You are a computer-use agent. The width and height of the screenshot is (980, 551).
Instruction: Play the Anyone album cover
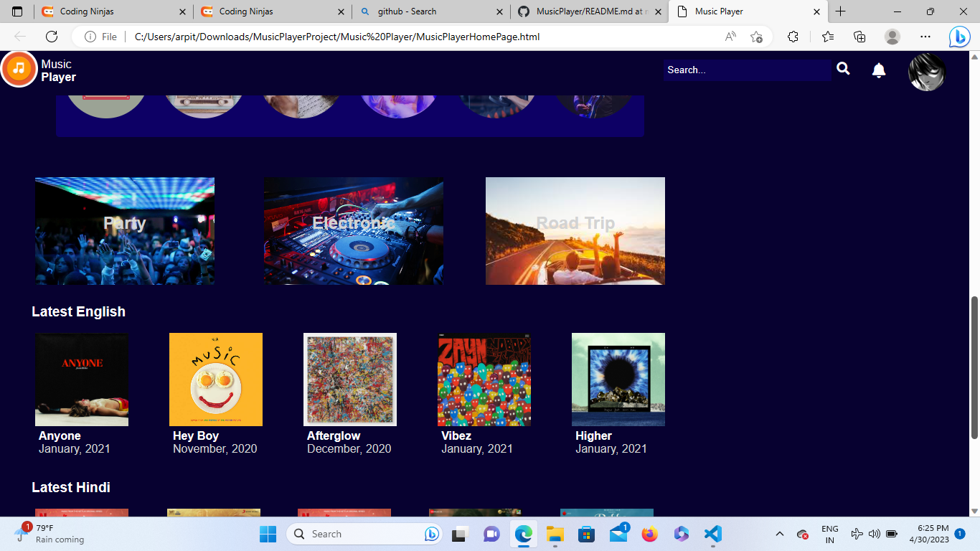click(82, 379)
